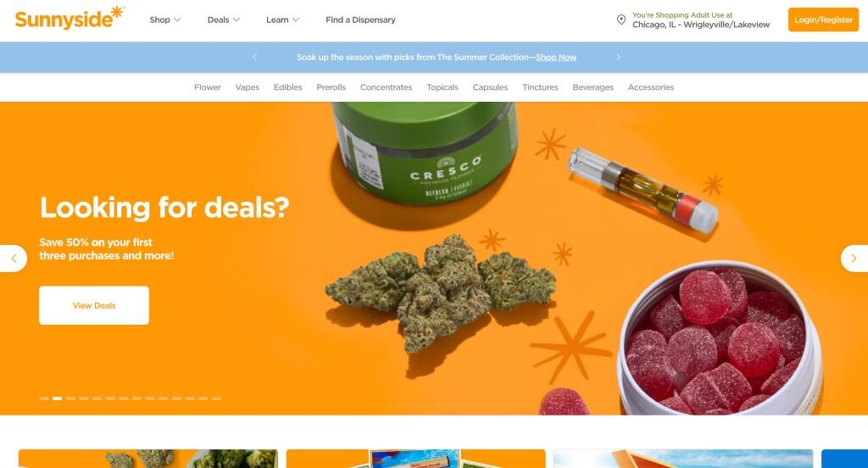Click the Sunnyside logo
The image size is (868, 468).
(70, 19)
